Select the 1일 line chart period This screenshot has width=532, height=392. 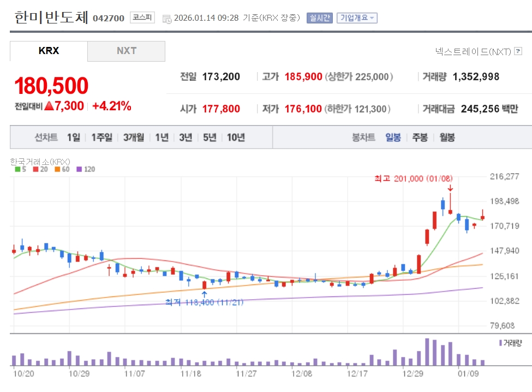pyautogui.click(x=73, y=138)
